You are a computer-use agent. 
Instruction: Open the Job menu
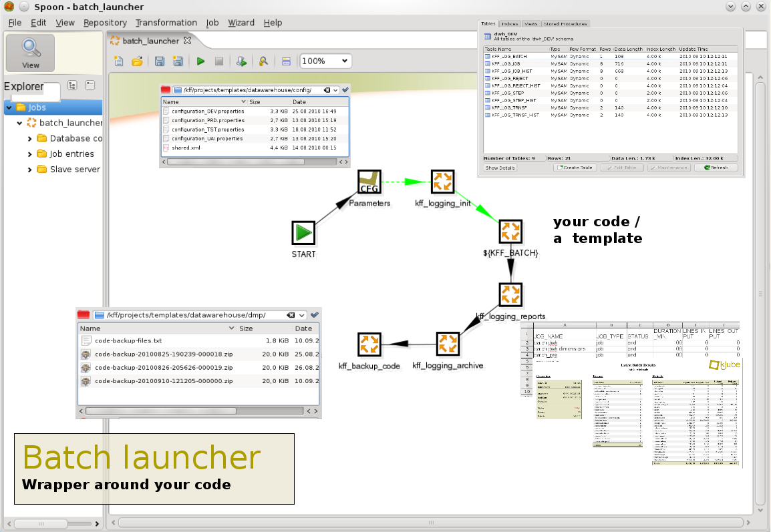click(212, 23)
